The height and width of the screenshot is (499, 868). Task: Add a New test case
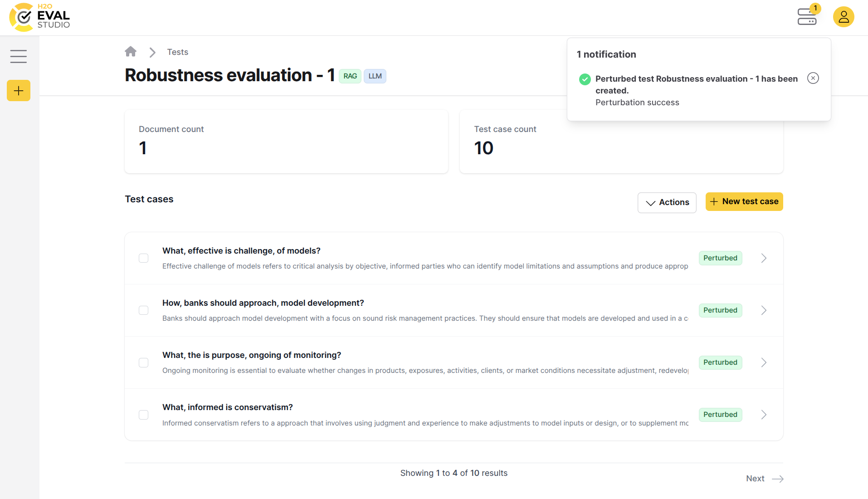(x=744, y=201)
